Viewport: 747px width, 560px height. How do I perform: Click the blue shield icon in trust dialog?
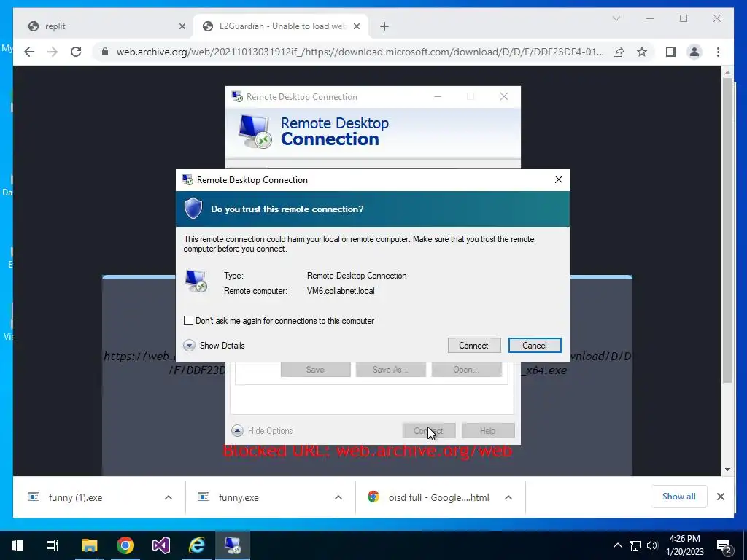pyautogui.click(x=193, y=209)
